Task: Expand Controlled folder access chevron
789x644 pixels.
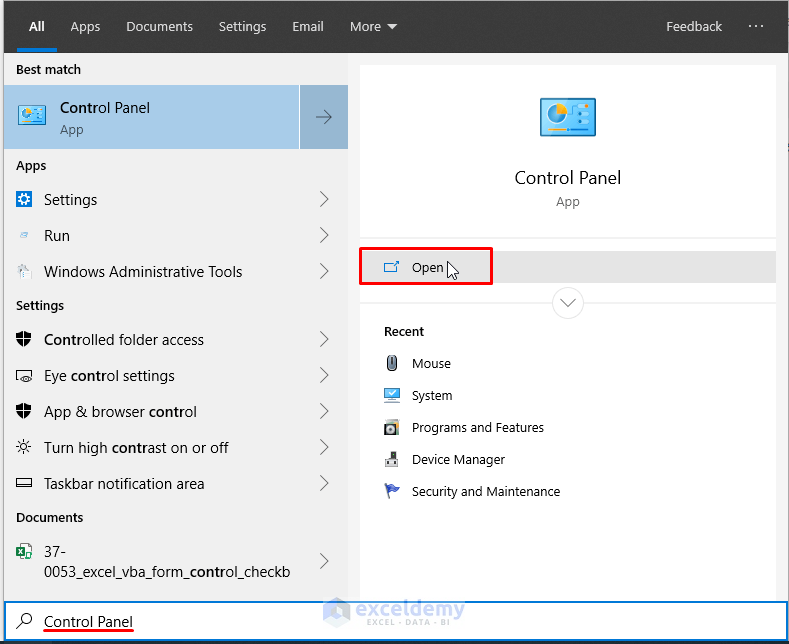Action: (x=324, y=339)
